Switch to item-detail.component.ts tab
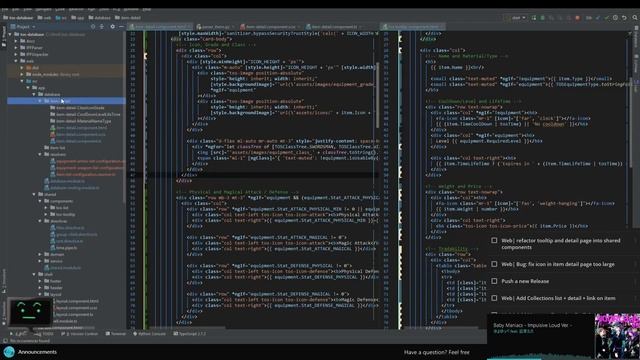This screenshot has width=640, height=360. 335,27
